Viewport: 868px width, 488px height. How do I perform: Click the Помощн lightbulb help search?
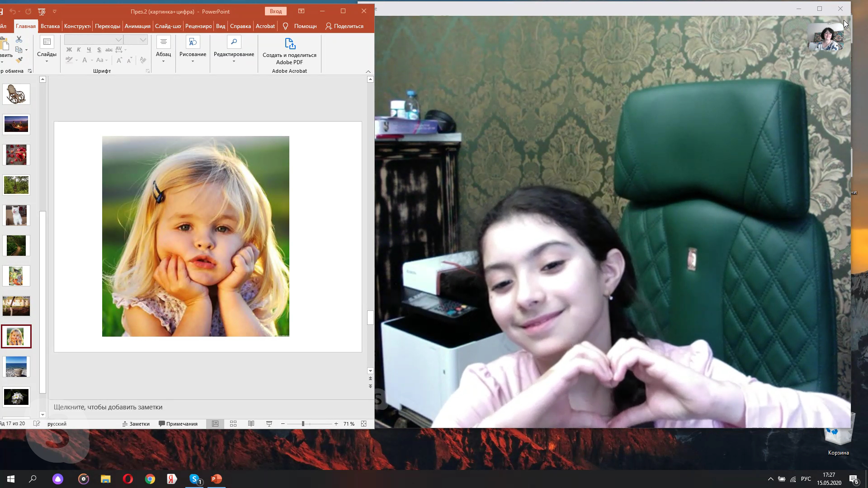pos(300,26)
